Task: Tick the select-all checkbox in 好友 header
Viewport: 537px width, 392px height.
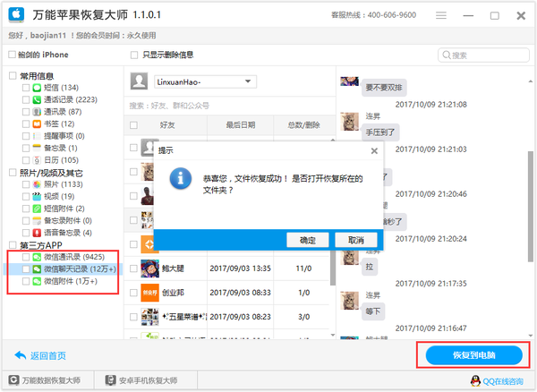Action: tap(133, 125)
